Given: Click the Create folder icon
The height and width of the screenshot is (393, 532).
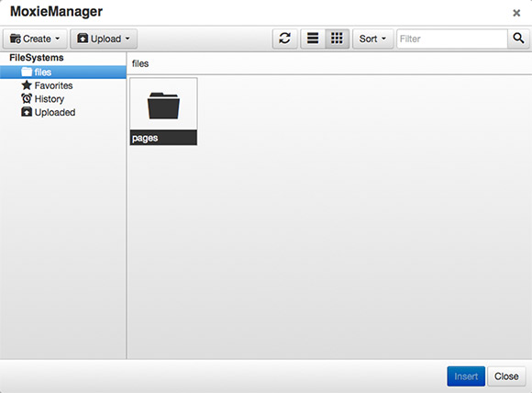Looking at the screenshot, I should [x=15, y=39].
